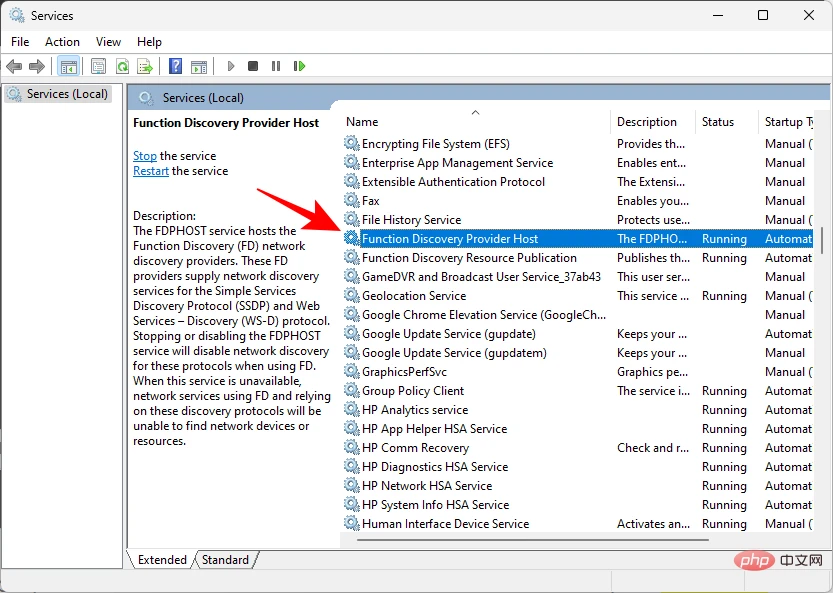Toggle show/hide console tree button

coord(69,66)
